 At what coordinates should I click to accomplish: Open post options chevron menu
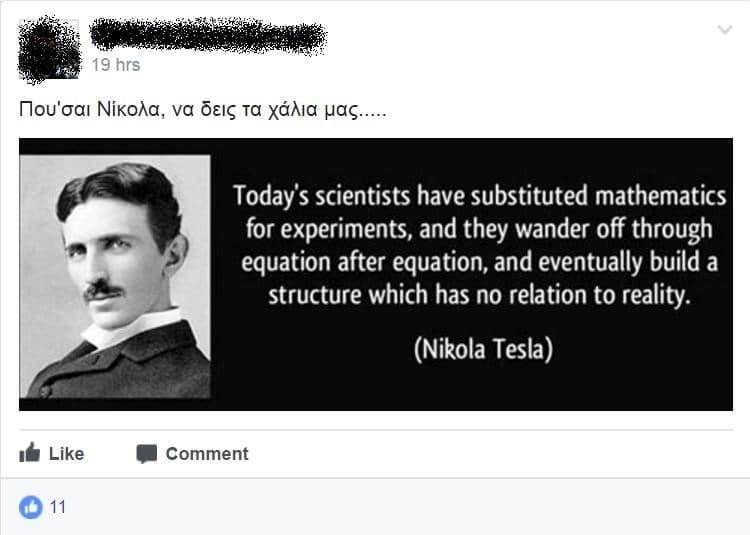click(x=725, y=31)
